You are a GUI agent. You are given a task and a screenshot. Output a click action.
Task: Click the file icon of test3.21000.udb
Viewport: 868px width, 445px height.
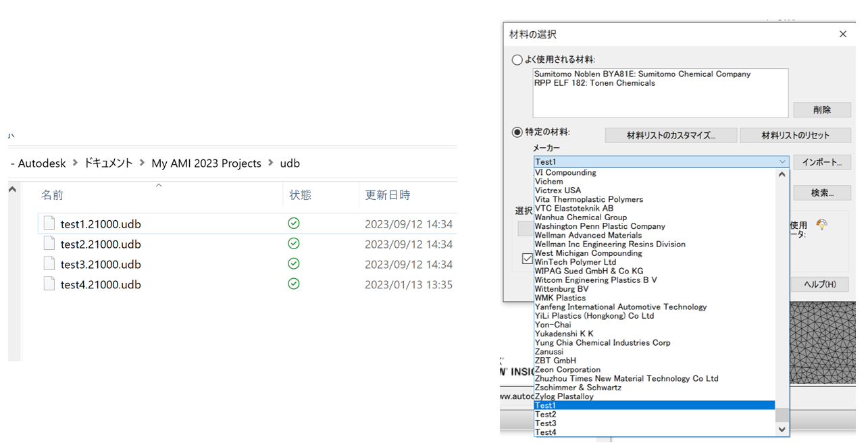[49, 264]
